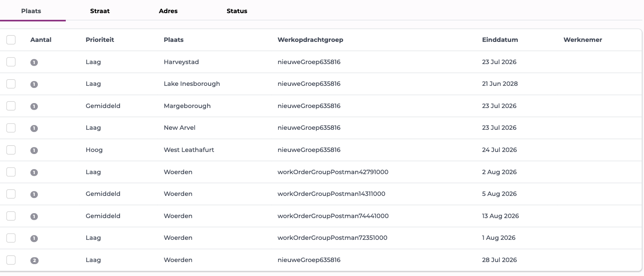This screenshot has height=276, width=644.
Task: Open the Straat tab
Action: [100, 11]
